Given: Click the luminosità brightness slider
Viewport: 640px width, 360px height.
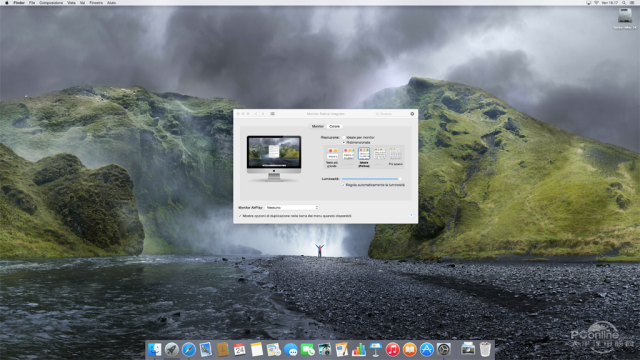Looking at the screenshot, I should point(371,179).
